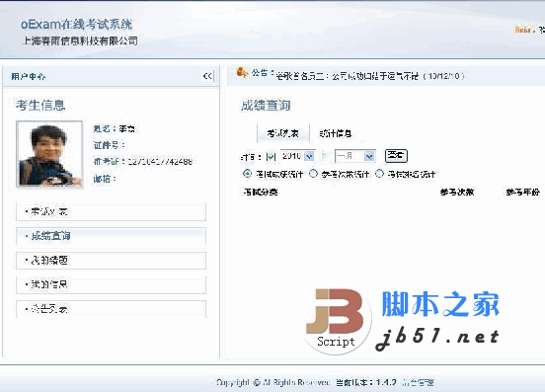Screen dimensions: 545x392
Task: Uncheck the year filter checkbox beside 2010
Action: [x=271, y=157]
